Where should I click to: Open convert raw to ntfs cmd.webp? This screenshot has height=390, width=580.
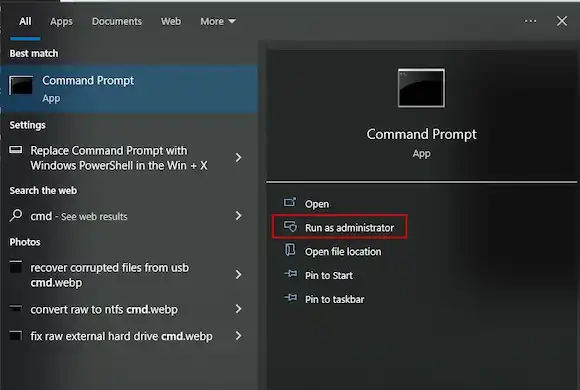(104, 309)
